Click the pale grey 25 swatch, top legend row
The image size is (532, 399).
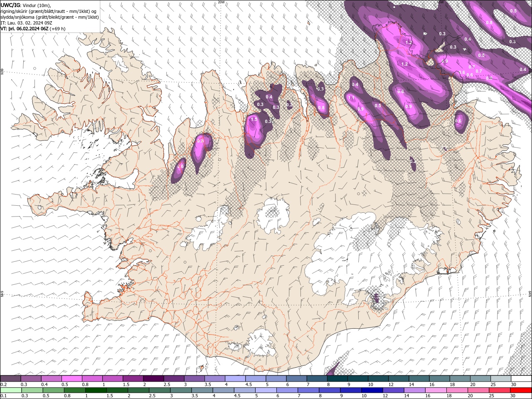click(501, 378)
